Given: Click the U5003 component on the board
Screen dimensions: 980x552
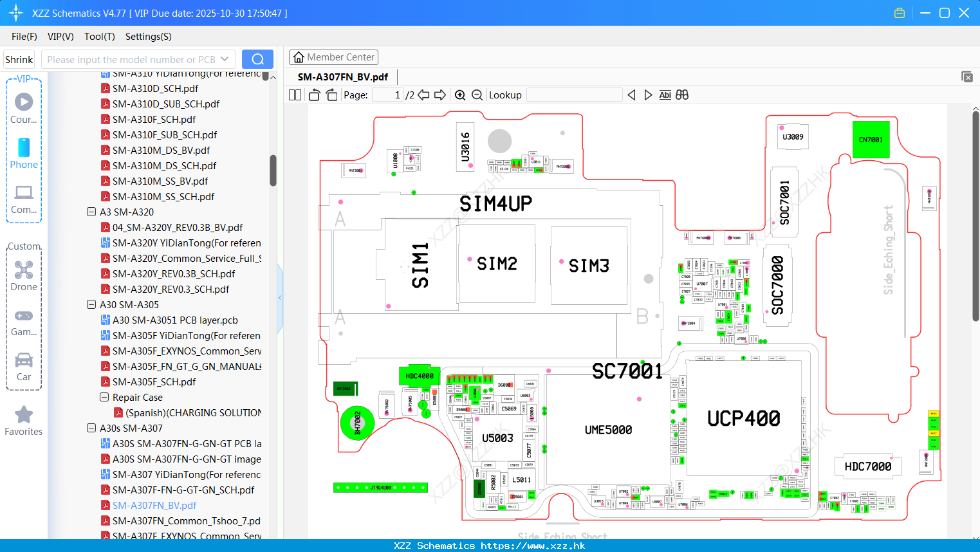Looking at the screenshot, I should 497,438.
